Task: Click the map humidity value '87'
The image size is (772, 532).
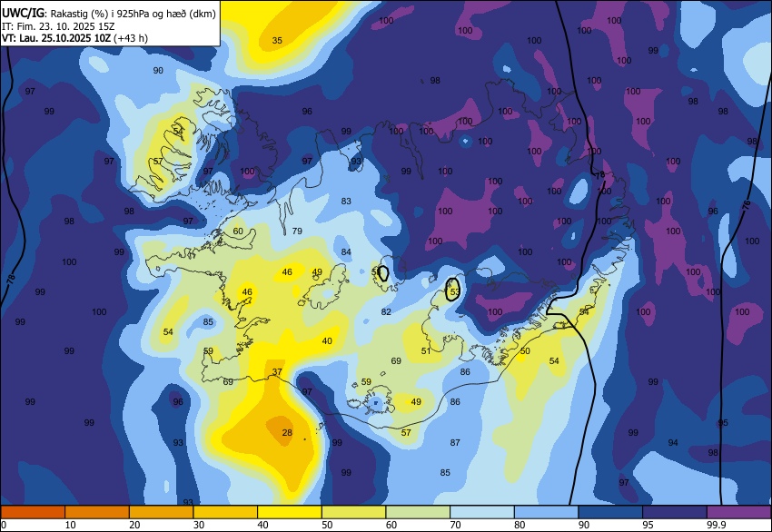Action: [455, 442]
